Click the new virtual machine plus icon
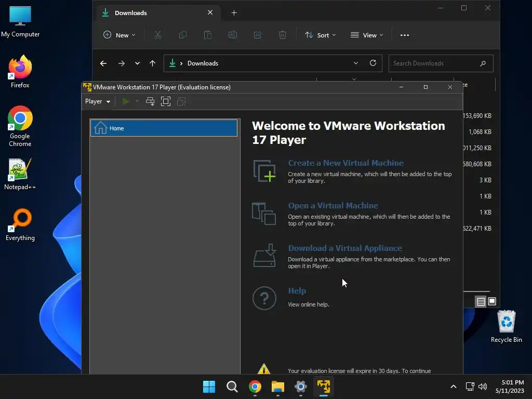532x399 pixels. pos(264,171)
